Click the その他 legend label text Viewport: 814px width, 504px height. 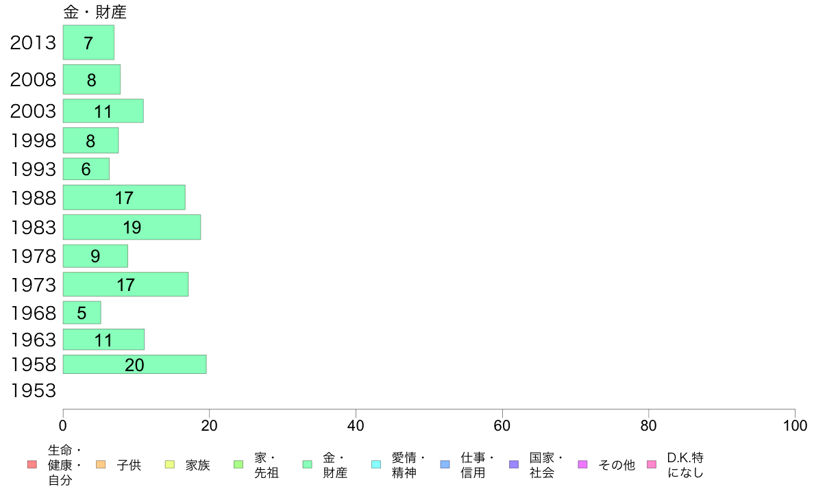617,465
